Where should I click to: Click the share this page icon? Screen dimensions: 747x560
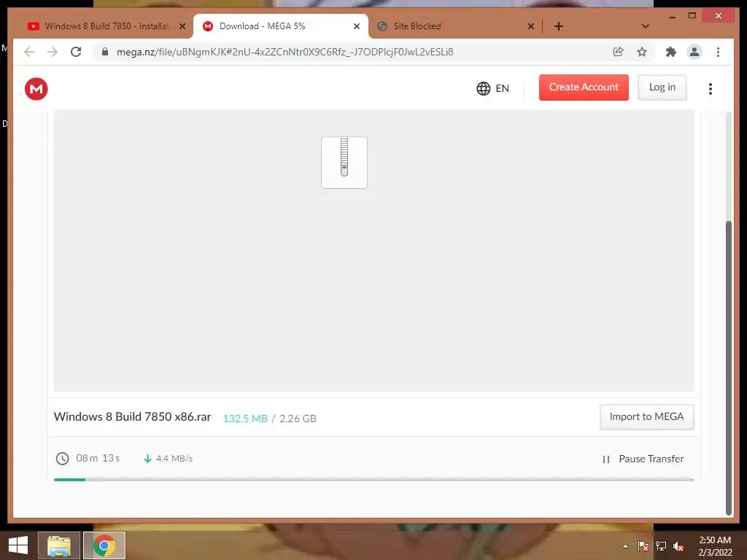(619, 52)
